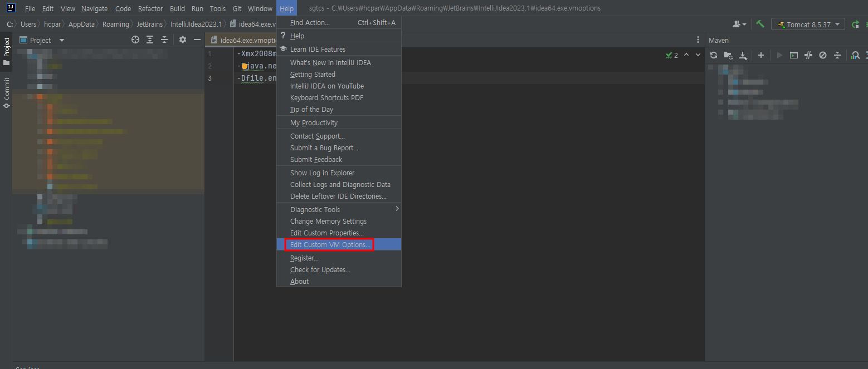
Task: Click IntelliJIdea2023.1 breadcrumb
Action: point(196,24)
